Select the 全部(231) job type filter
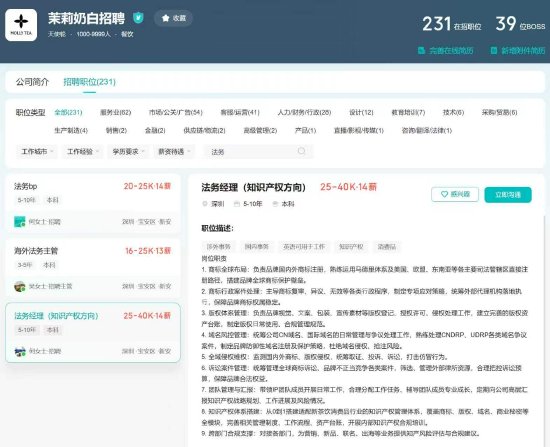The width and height of the screenshot is (550, 447). pos(68,112)
